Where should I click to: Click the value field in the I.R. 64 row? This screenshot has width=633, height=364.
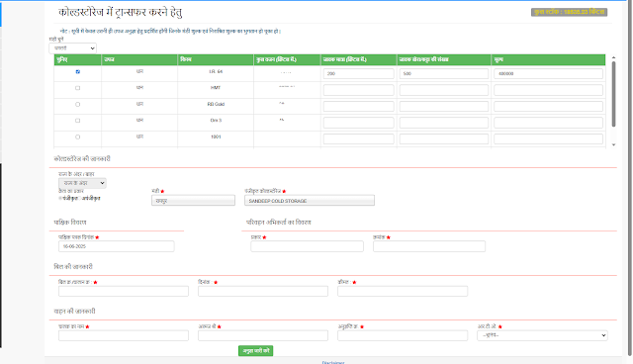pos(548,73)
